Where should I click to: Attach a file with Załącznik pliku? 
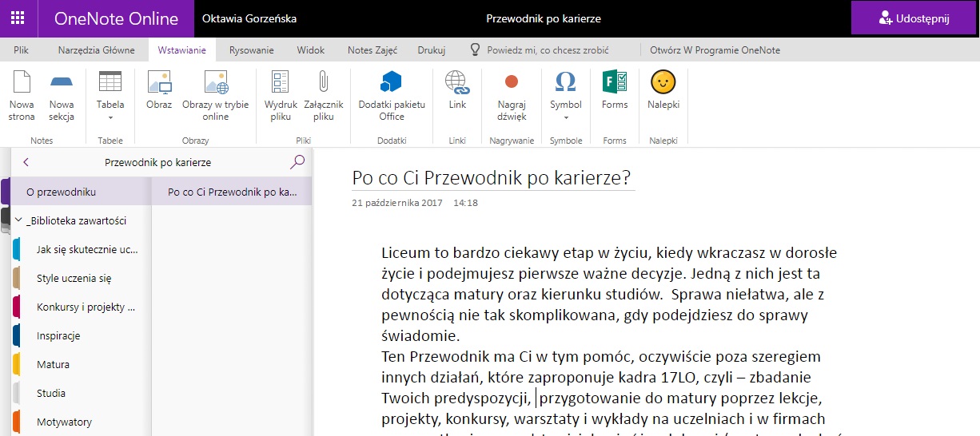(x=323, y=95)
